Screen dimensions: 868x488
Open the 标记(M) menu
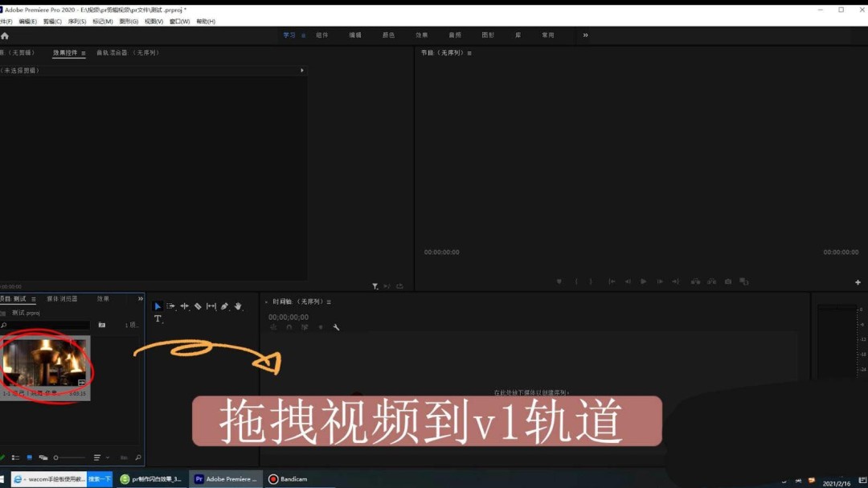(102, 22)
